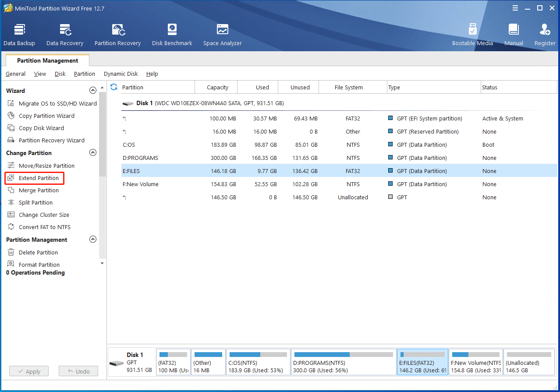
Task: Select the E:FILES partition row
Action: [339, 171]
